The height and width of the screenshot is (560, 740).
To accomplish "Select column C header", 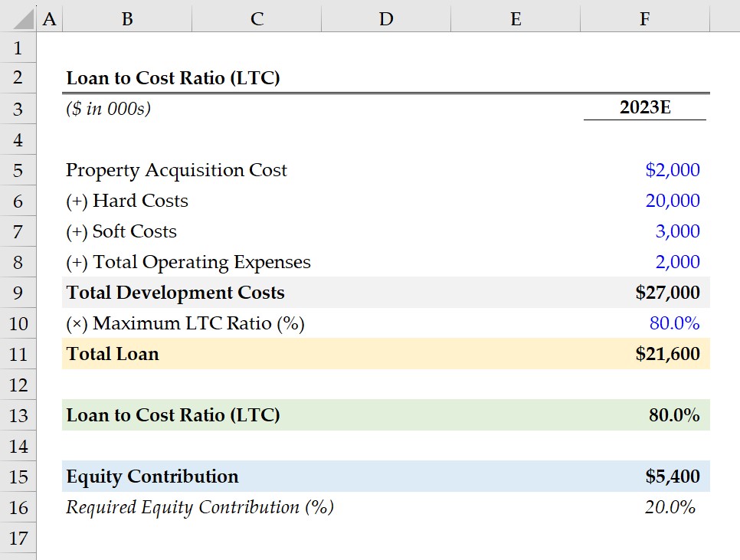I will [257, 19].
